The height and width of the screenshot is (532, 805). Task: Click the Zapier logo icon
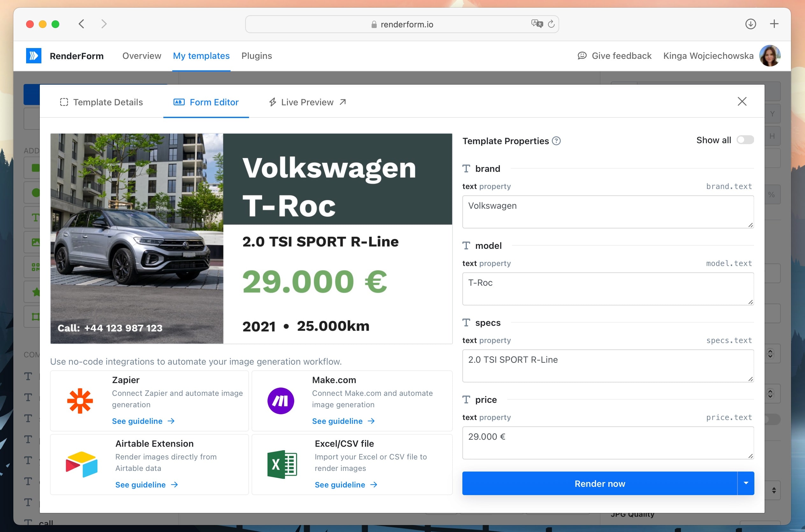(80, 401)
